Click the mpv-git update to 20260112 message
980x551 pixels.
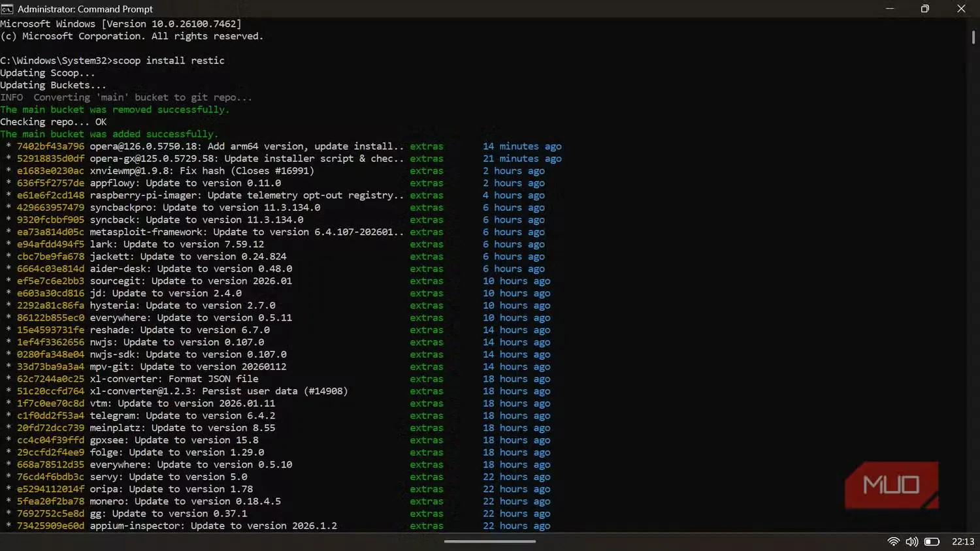click(188, 367)
